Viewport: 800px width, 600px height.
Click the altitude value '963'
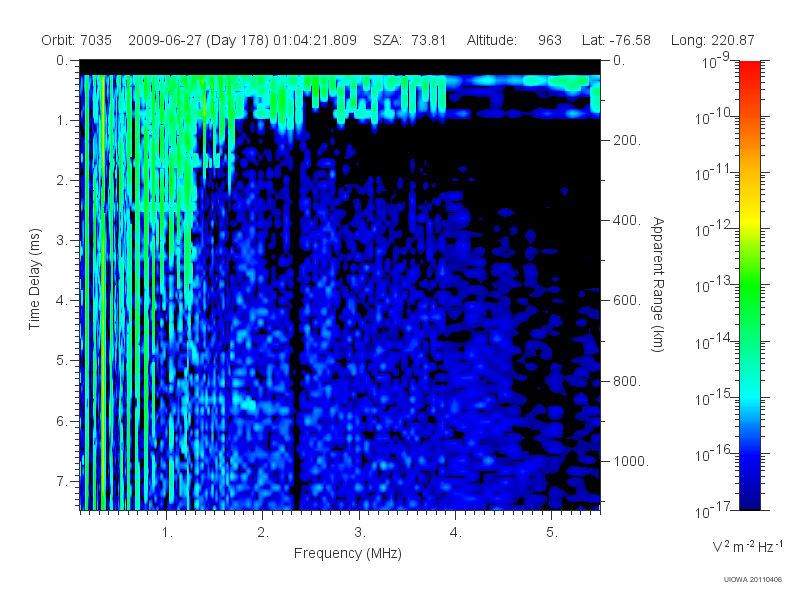pos(549,40)
